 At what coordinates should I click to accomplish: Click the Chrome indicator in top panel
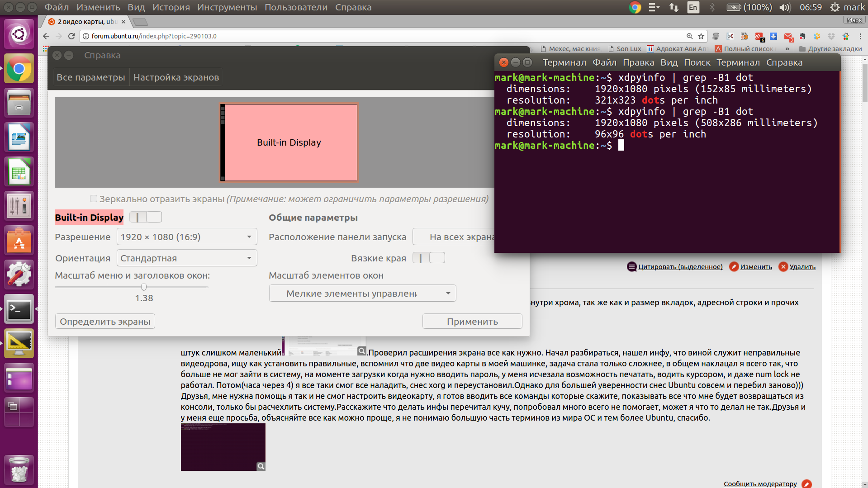tap(635, 7)
